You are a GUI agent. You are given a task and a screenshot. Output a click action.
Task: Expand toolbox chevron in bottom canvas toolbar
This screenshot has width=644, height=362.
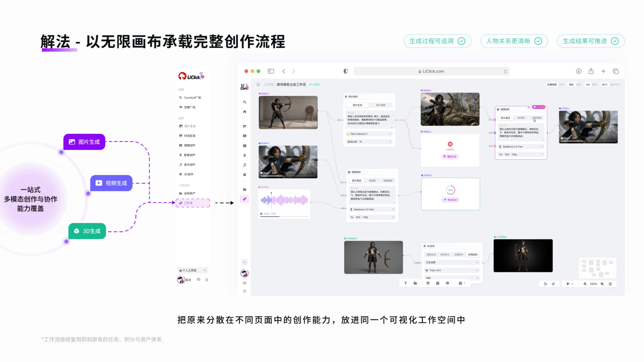pyautogui.click(x=464, y=283)
